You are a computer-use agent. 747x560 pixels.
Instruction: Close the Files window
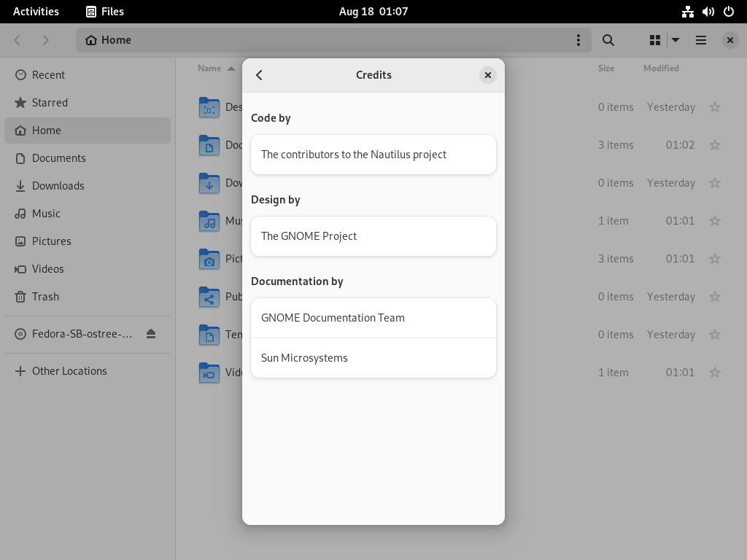click(x=729, y=40)
